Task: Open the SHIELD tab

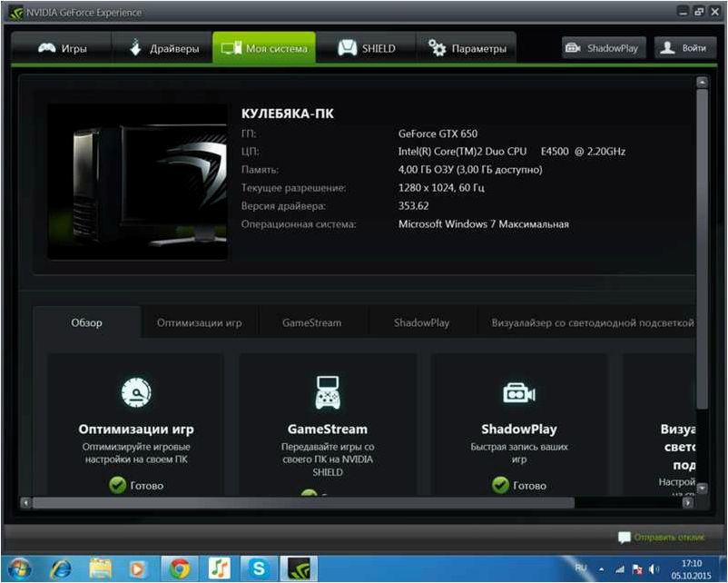Action: click(367, 48)
